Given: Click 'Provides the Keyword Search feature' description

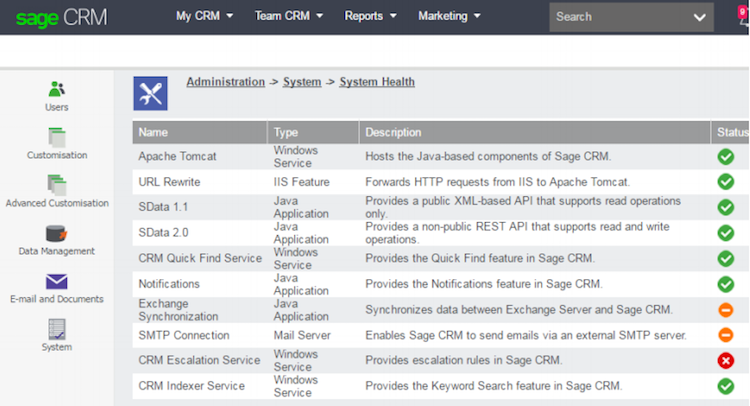Looking at the screenshot, I should (494, 386).
